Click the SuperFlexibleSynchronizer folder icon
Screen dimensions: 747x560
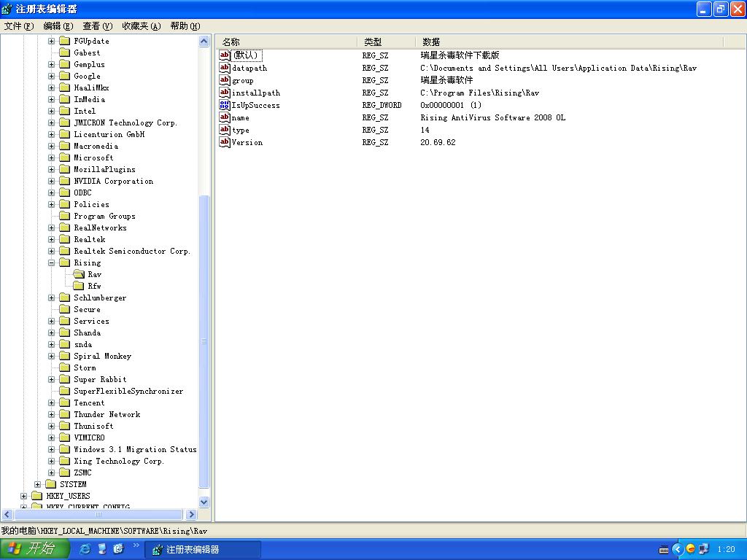tap(65, 391)
